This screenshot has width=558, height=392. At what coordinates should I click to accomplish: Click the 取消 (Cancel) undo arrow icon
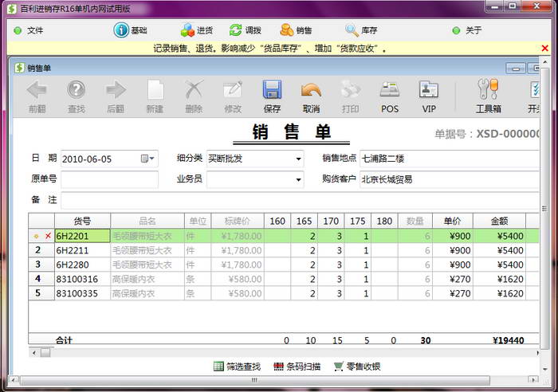[311, 90]
